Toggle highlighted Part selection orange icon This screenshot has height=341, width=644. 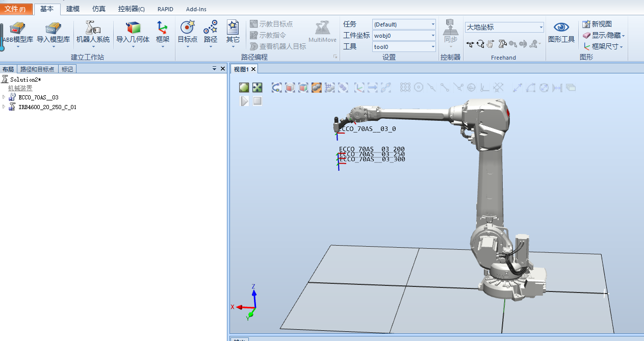(x=317, y=88)
